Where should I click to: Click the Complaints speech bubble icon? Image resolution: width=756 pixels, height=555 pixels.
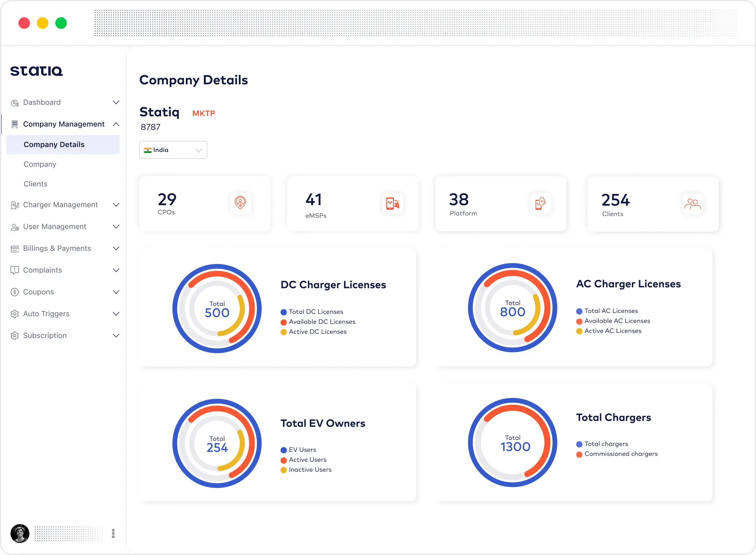[15, 270]
